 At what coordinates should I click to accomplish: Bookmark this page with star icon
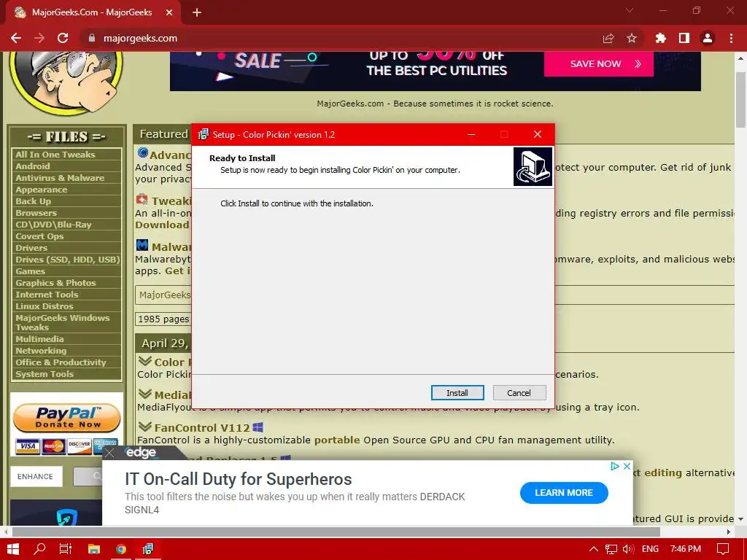(x=632, y=38)
